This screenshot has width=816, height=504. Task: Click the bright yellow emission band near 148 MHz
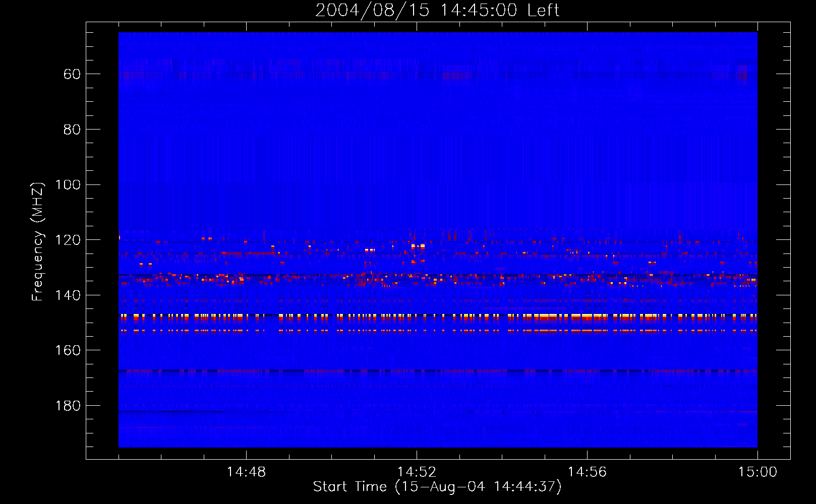[438, 318]
